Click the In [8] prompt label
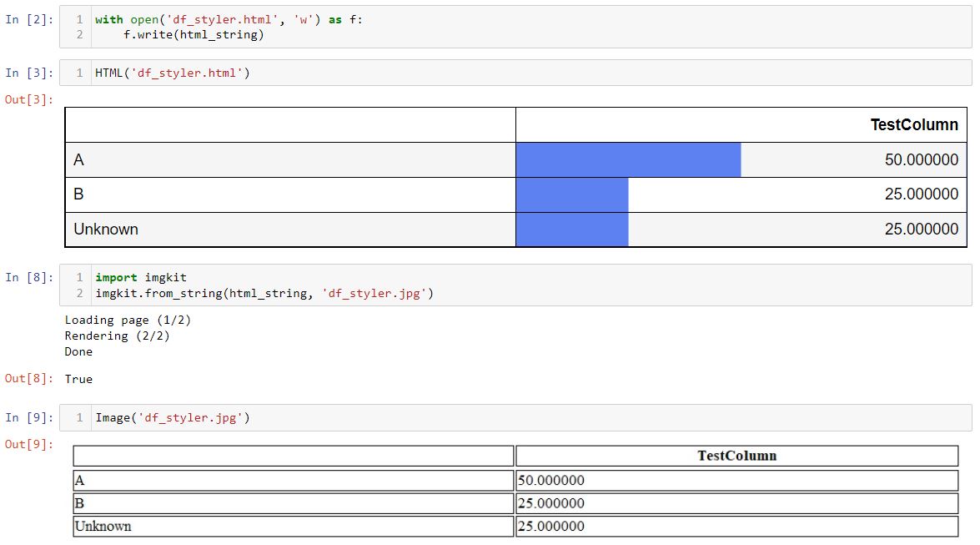The image size is (980, 545). (x=28, y=277)
